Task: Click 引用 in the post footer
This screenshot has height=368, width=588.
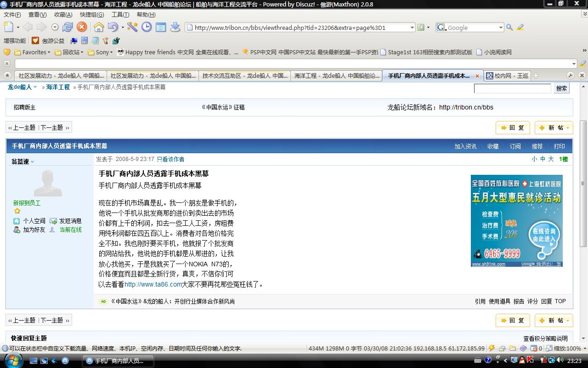Action: [480, 301]
